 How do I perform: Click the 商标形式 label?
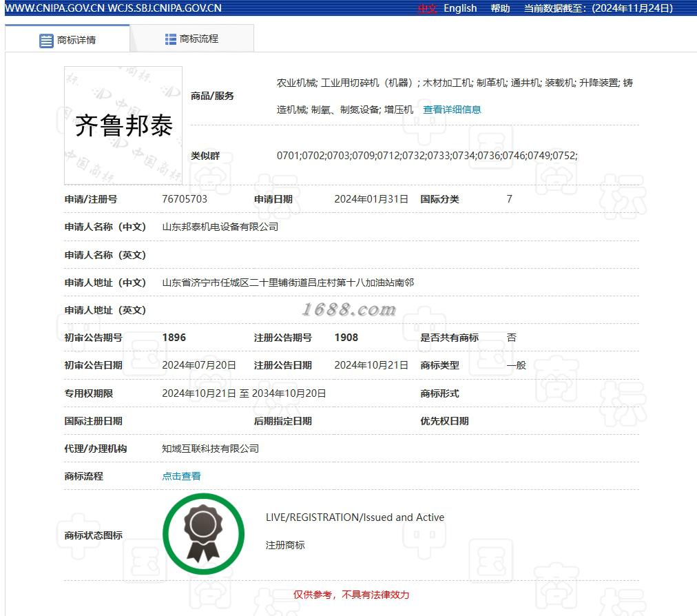coord(439,393)
